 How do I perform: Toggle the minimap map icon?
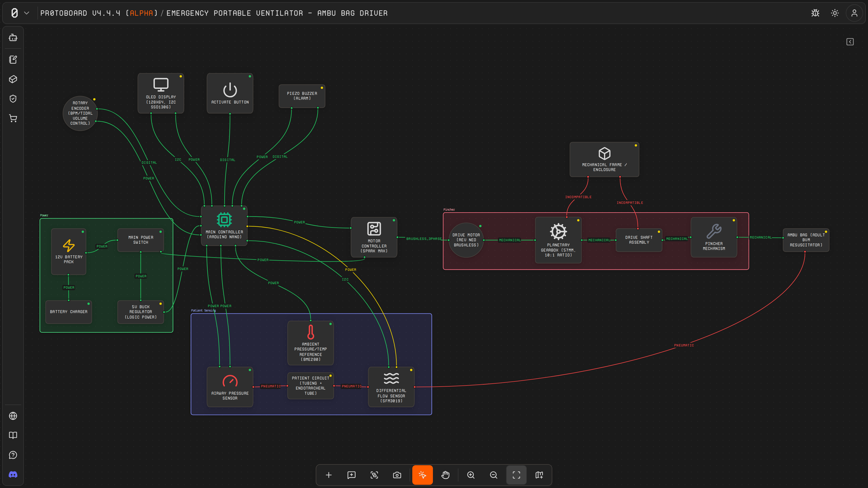pyautogui.click(x=539, y=475)
